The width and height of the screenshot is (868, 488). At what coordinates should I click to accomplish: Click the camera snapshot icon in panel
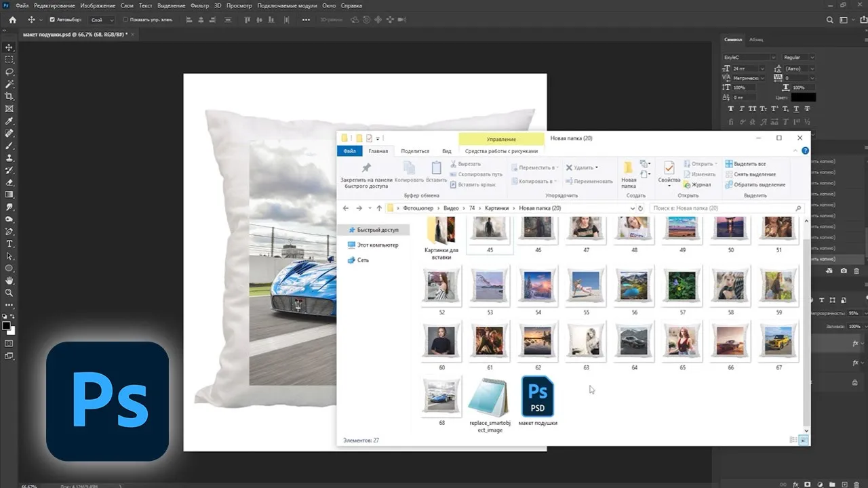coord(844,271)
